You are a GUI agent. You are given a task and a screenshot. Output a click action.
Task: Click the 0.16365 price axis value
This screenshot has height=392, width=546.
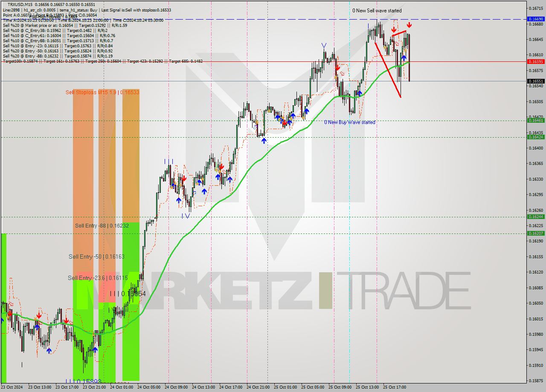536,163
